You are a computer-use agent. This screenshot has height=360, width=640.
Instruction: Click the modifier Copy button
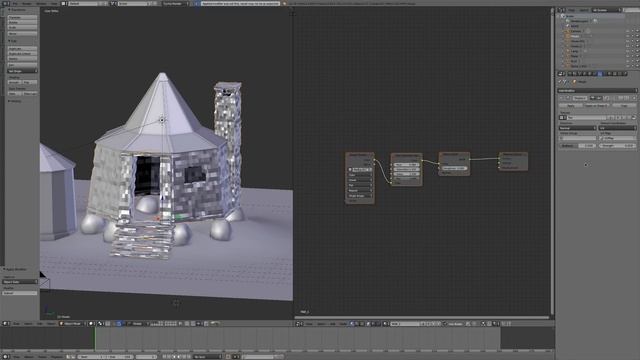624,105
